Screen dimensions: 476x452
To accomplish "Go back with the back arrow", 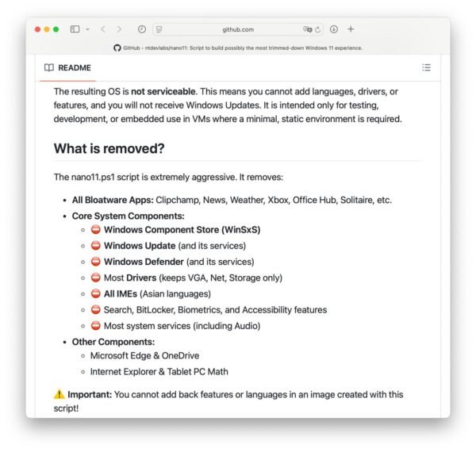I will pos(103,29).
